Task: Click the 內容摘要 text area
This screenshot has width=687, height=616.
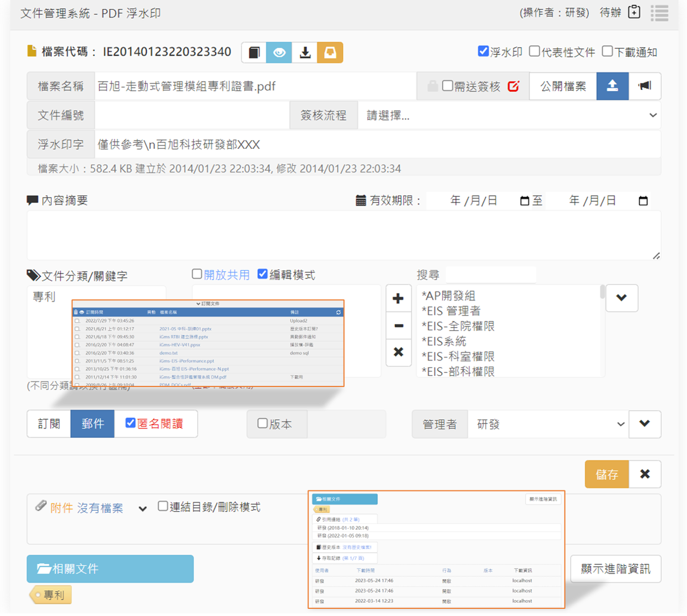Action: 343,235
